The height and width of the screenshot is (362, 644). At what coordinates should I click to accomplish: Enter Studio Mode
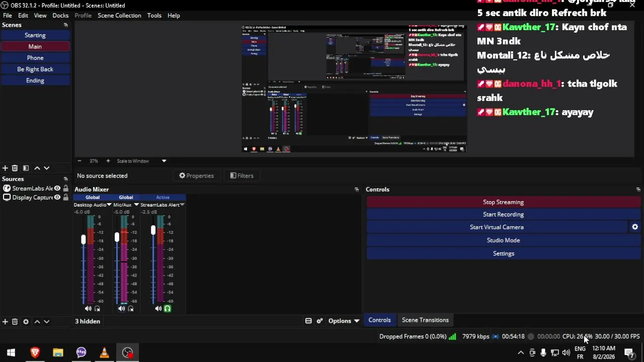click(504, 240)
